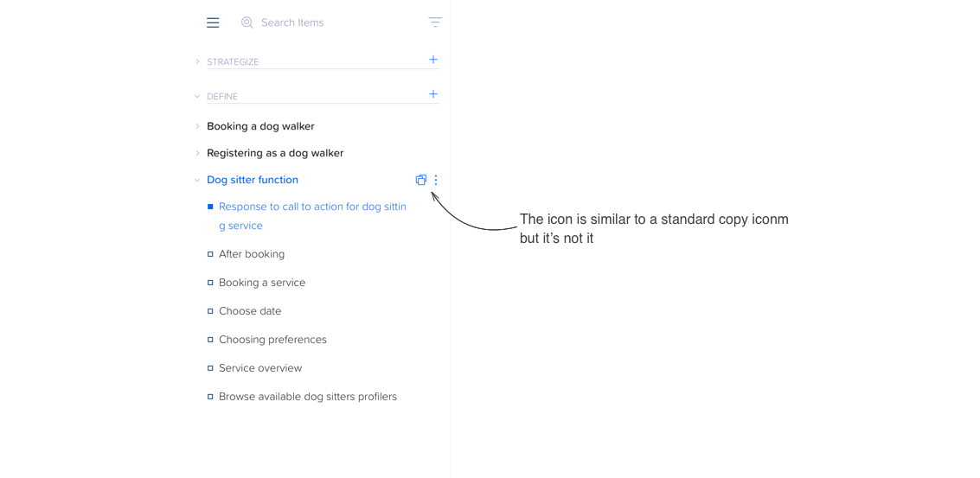Viewport: 980px width, 478px height.
Task: Expand Registering as a dog walker
Action: [197, 153]
